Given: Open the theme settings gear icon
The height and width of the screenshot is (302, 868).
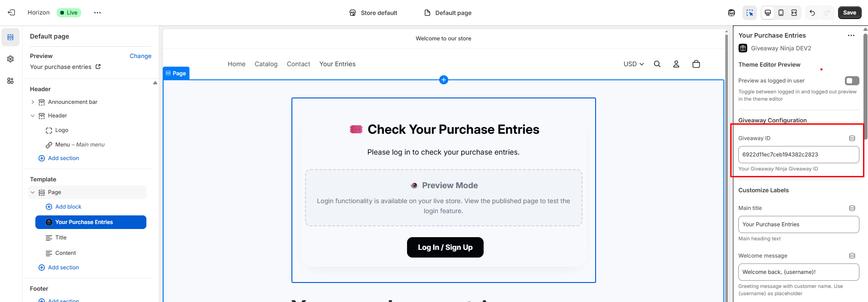Looking at the screenshot, I should (10, 59).
